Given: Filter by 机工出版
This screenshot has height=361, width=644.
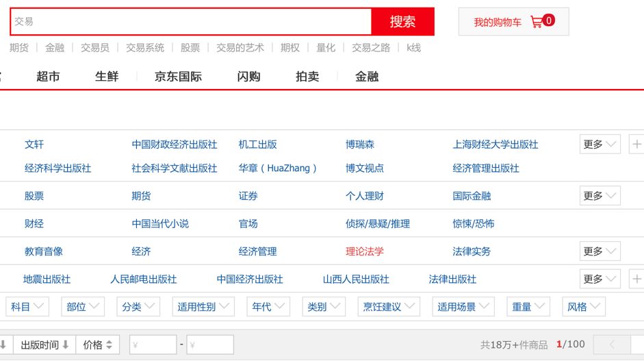Looking at the screenshot, I should point(257,145).
